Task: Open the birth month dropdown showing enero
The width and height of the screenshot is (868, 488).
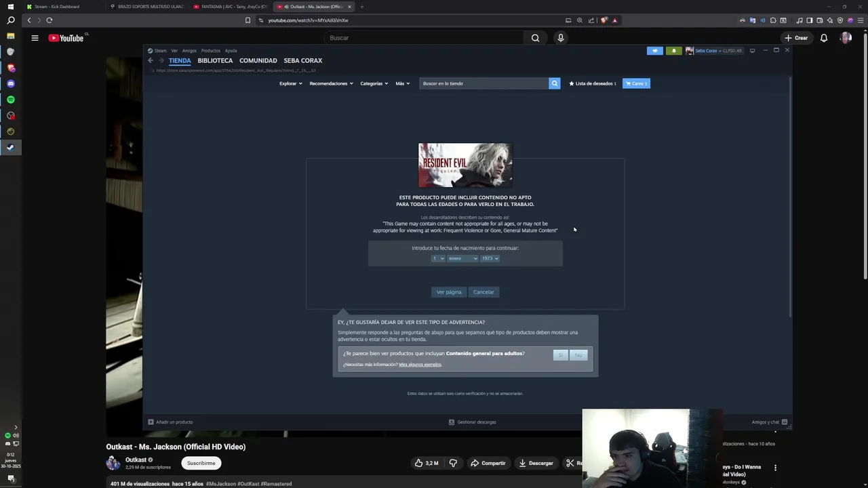Action: [462, 258]
